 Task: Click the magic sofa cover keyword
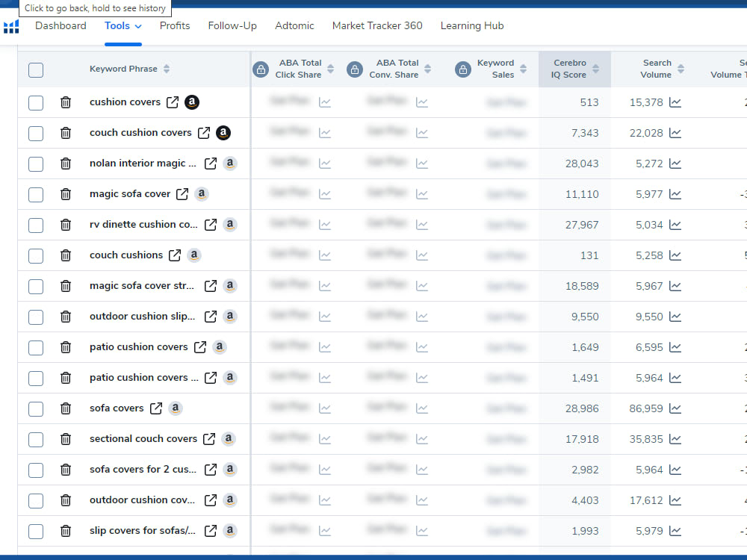tap(129, 194)
